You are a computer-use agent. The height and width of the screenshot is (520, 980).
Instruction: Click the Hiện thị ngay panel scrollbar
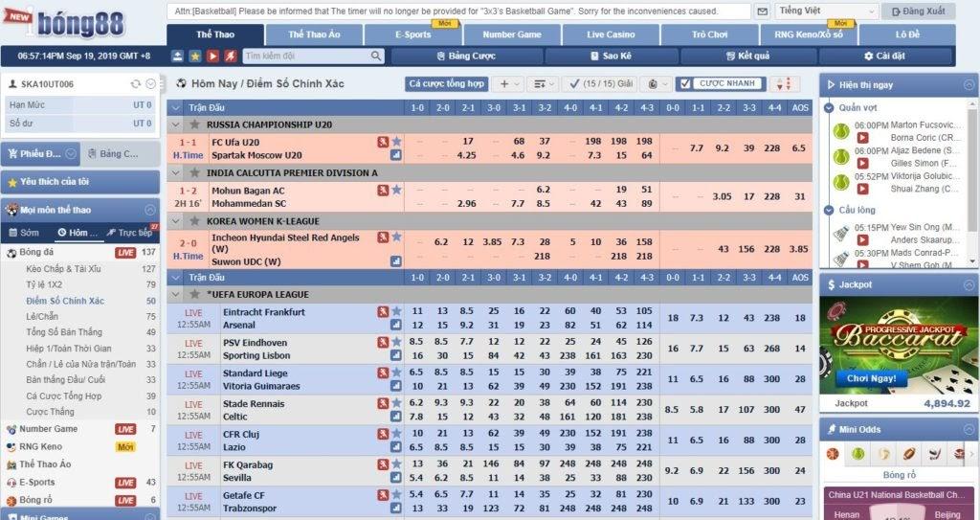tap(972, 183)
